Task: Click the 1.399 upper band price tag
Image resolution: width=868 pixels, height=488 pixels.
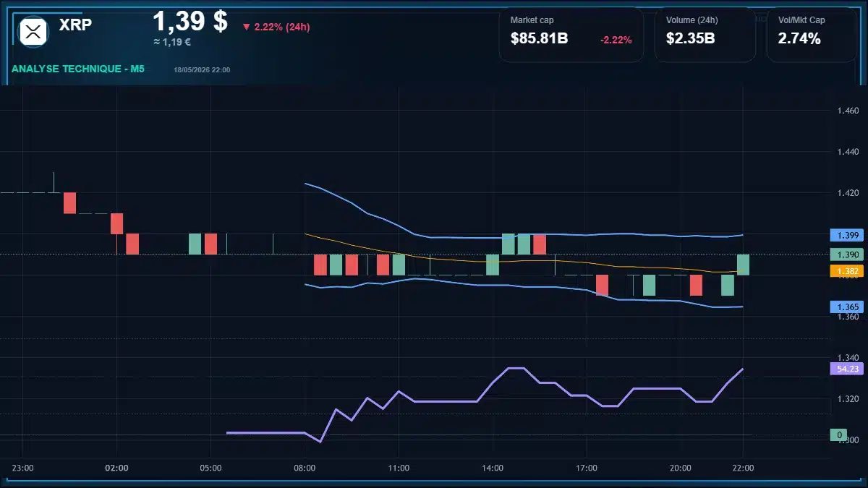Action: point(847,235)
